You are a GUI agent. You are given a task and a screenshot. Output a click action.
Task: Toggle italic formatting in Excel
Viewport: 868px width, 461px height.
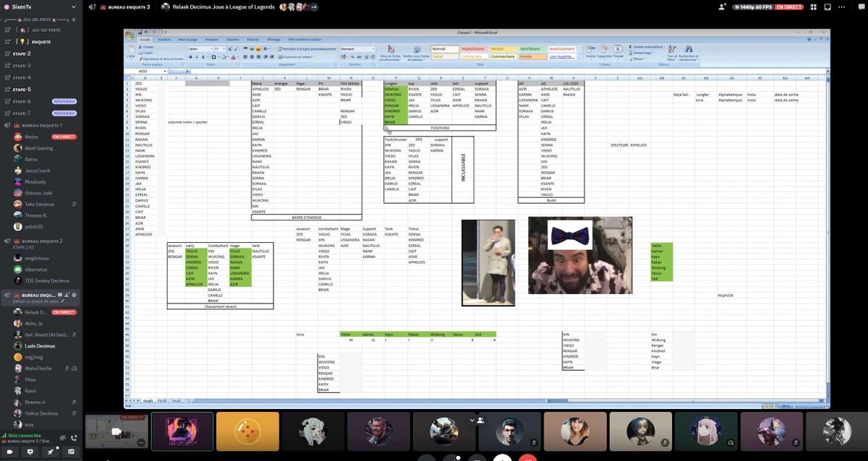pos(197,57)
